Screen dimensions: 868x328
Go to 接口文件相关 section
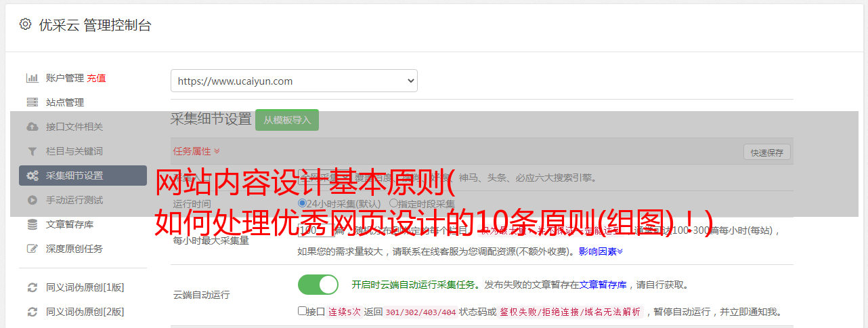pyautogui.click(x=74, y=127)
